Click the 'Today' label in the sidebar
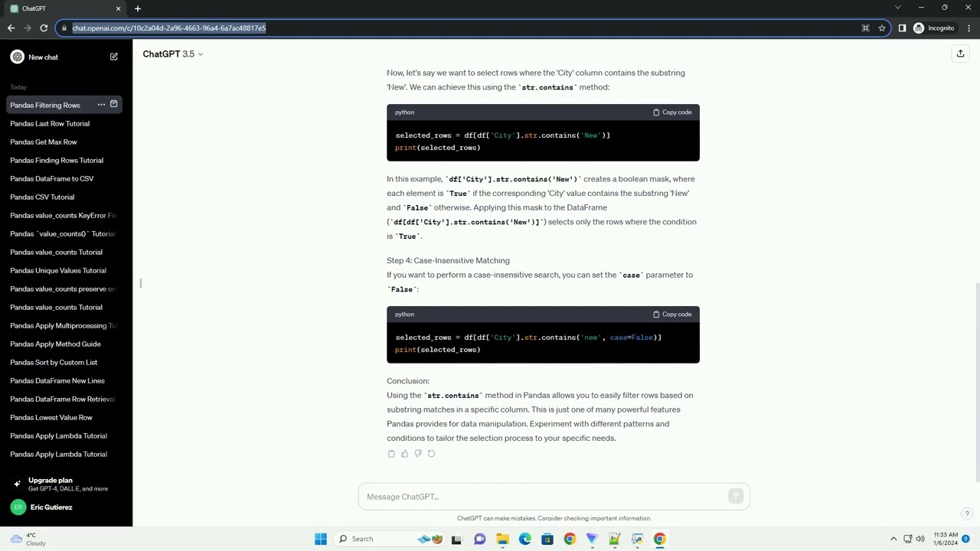 (x=18, y=87)
